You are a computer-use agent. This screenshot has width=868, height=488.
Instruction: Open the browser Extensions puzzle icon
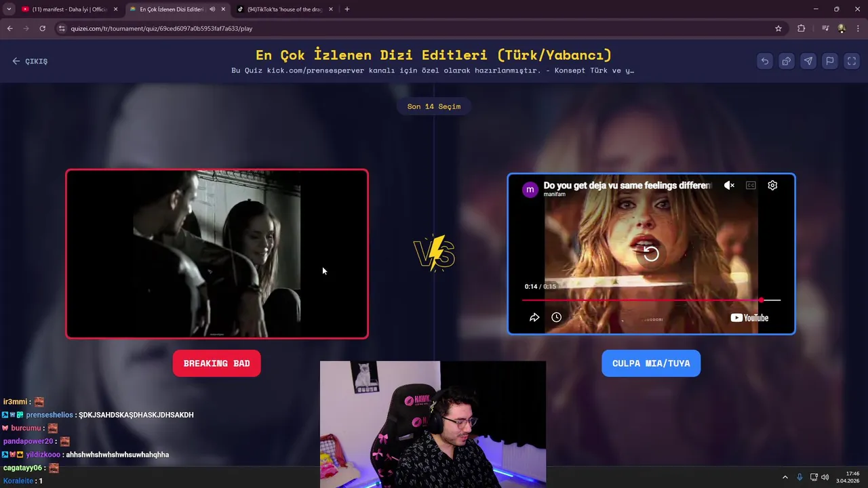click(802, 28)
